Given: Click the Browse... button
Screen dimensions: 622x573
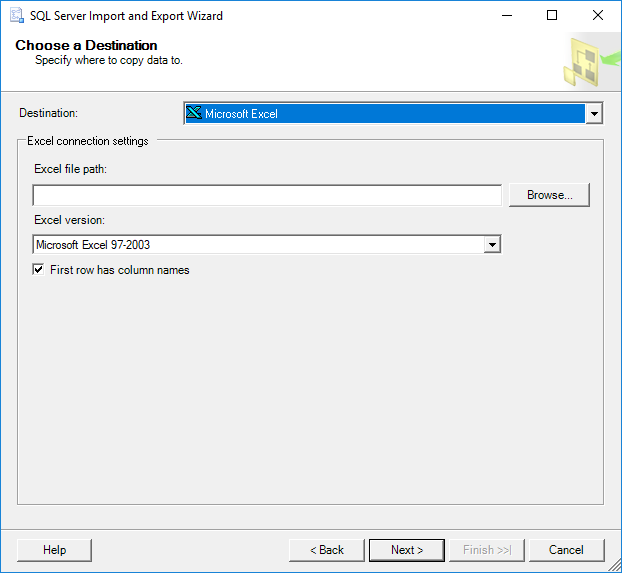Looking at the screenshot, I should coord(549,195).
